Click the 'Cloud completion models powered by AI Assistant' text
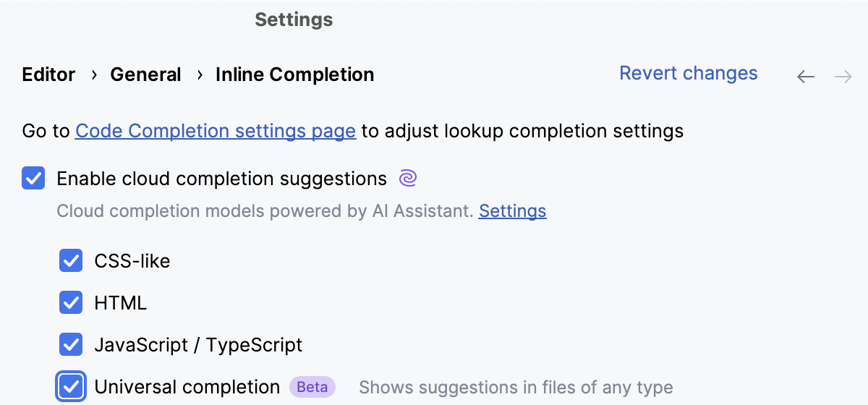The image size is (868, 405). click(265, 211)
